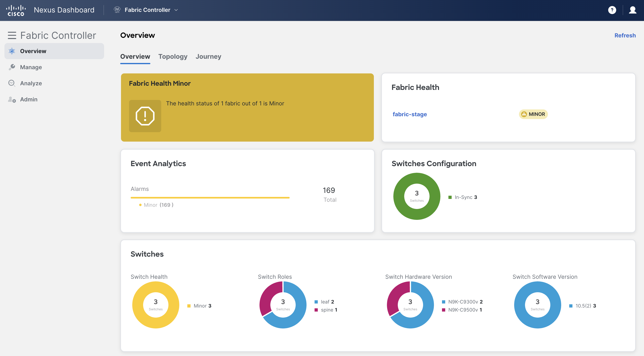Click the MINOR status badge

click(x=533, y=114)
